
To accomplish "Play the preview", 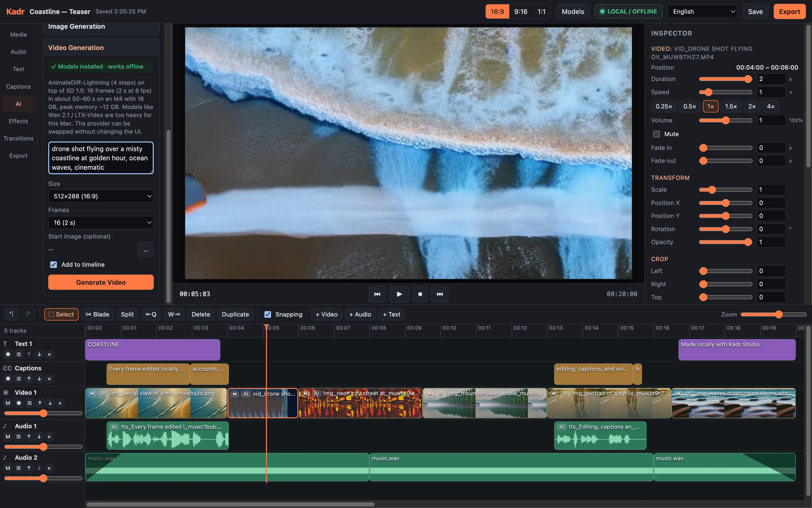I will pos(399,294).
